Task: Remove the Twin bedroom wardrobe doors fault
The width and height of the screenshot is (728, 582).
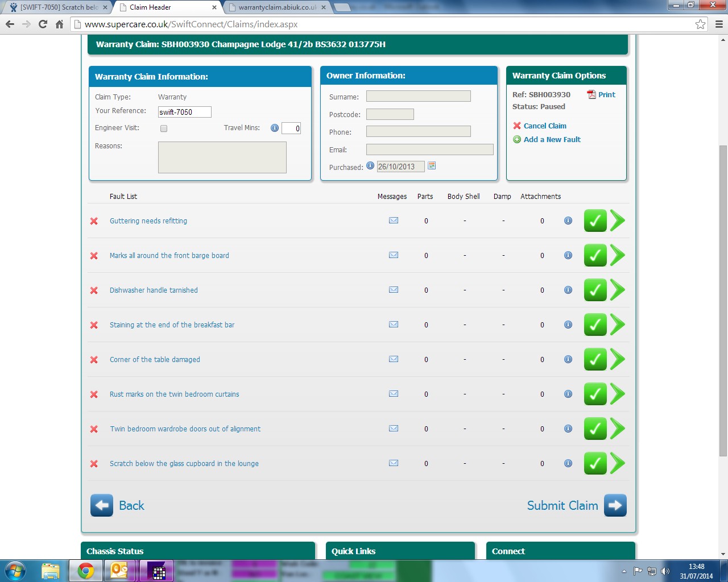Action: 94,429
